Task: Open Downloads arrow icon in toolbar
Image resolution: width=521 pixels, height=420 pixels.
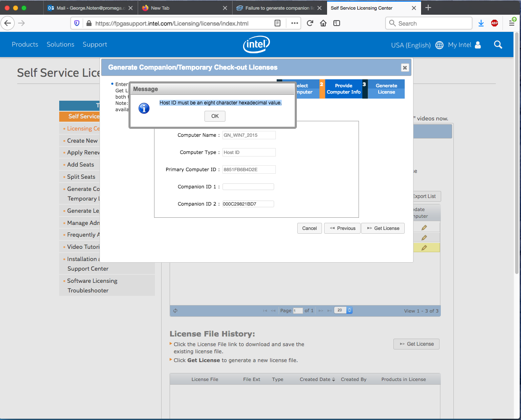Action: tap(481, 23)
